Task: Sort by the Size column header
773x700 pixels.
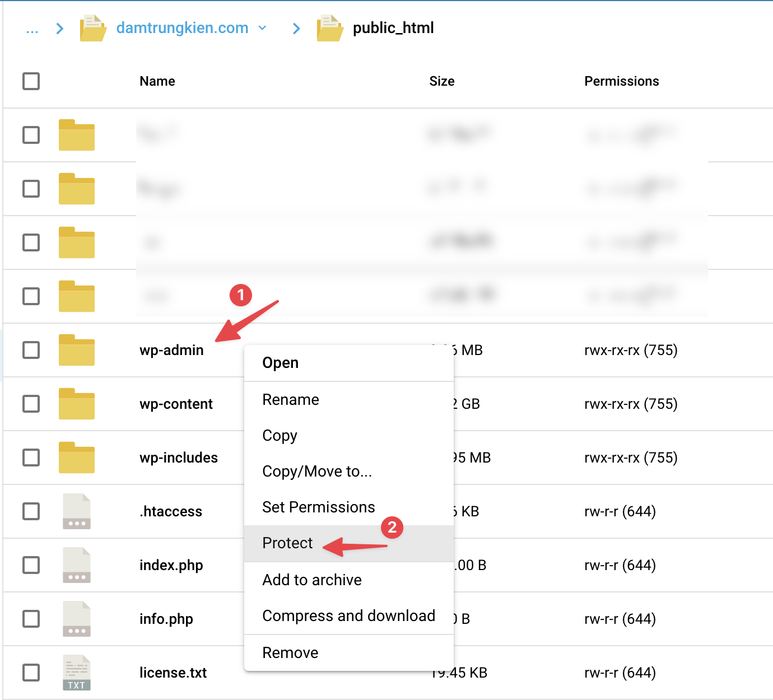Action: point(442,81)
